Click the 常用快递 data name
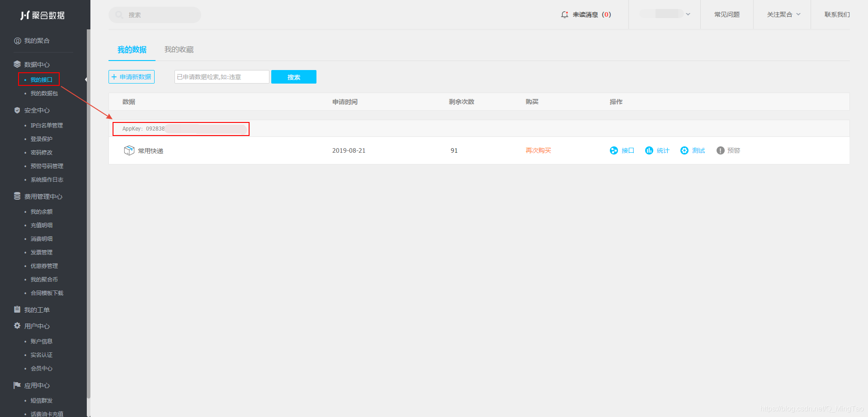Image resolution: width=868 pixels, height=417 pixels. click(151, 150)
